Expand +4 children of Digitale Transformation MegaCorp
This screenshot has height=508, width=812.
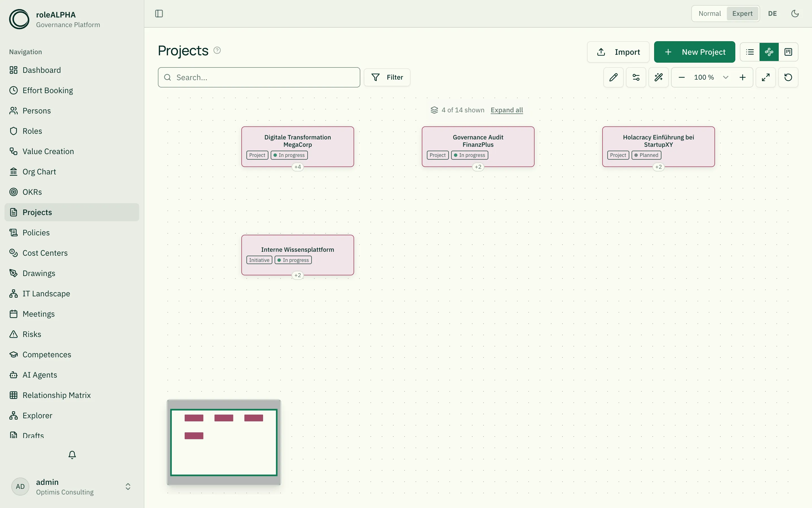[298, 167]
